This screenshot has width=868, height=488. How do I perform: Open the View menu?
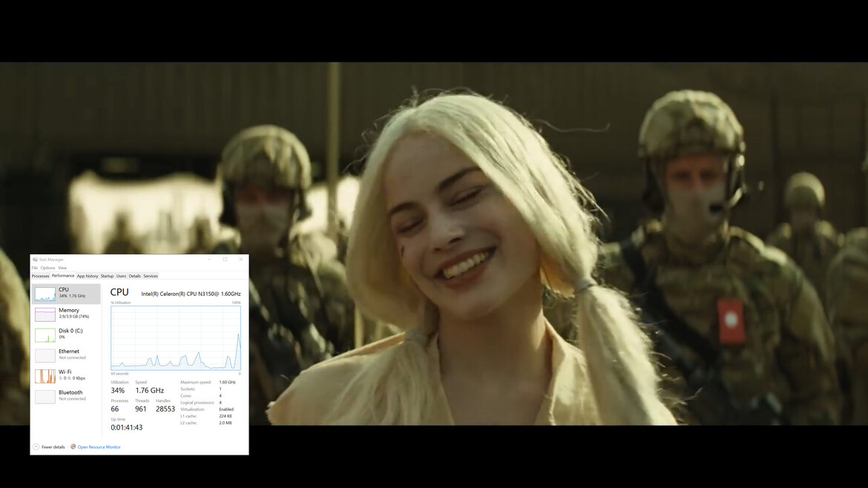click(62, 268)
